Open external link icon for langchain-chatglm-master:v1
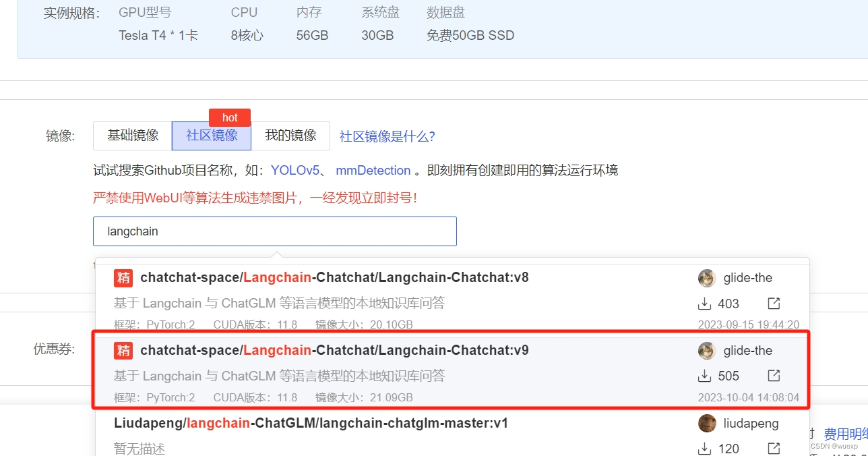 coord(773,448)
